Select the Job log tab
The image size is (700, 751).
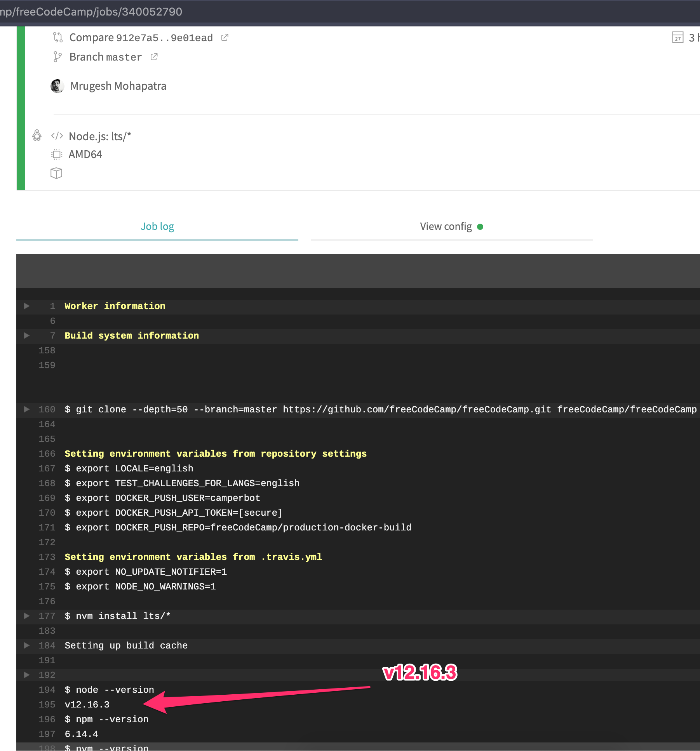(x=157, y=226)
